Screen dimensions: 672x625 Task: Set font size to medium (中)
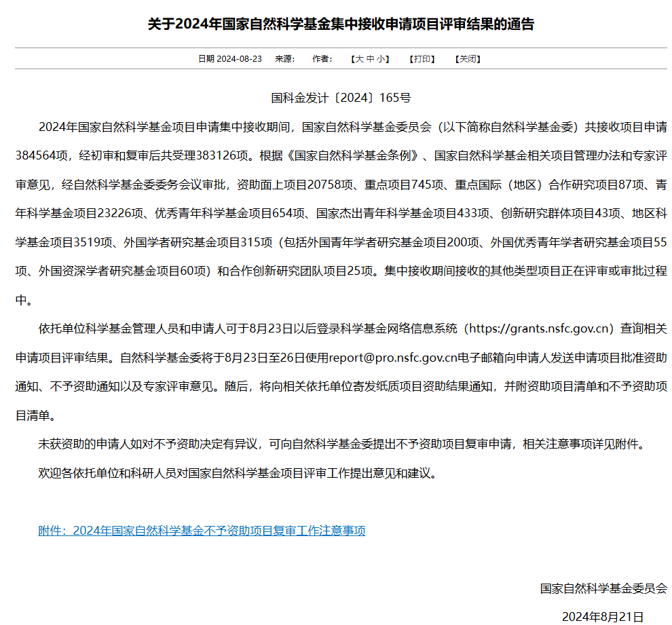(x=370, y=59)
